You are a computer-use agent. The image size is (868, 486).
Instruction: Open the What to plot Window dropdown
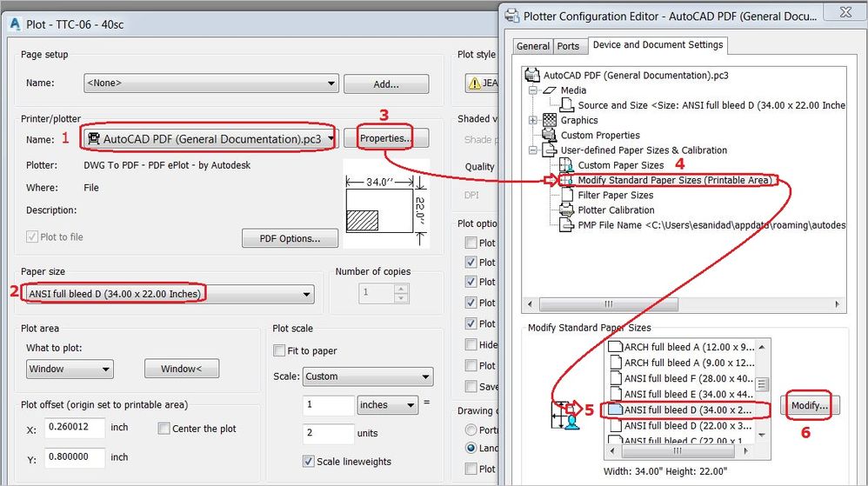coord(70,369)
